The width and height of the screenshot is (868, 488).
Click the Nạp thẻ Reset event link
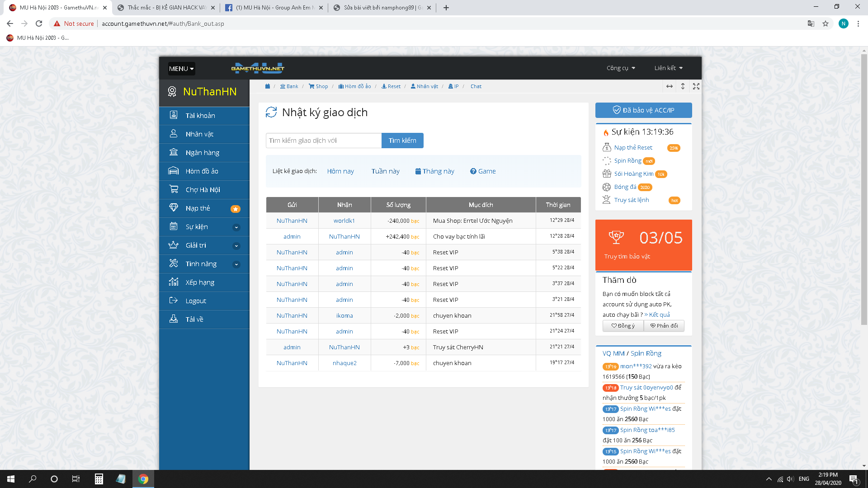633,148
